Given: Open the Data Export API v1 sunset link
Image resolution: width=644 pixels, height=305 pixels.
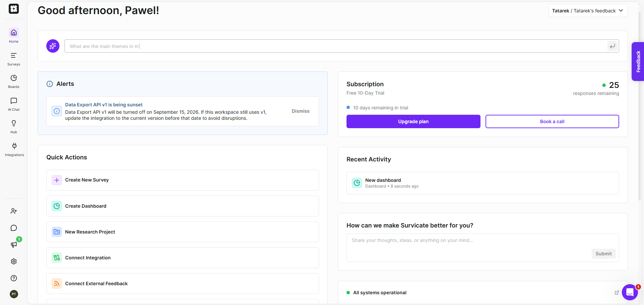Looking at the screenshot, I should click(x=104, y=105).
